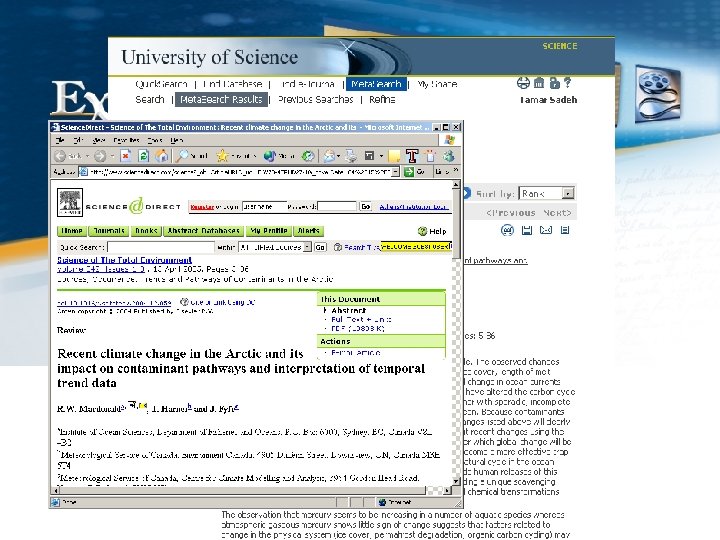Open the Back button history dropdown arrow
The width and height of the screenshot is (720, 540).
pyautogui.click(x=87, y=157)
